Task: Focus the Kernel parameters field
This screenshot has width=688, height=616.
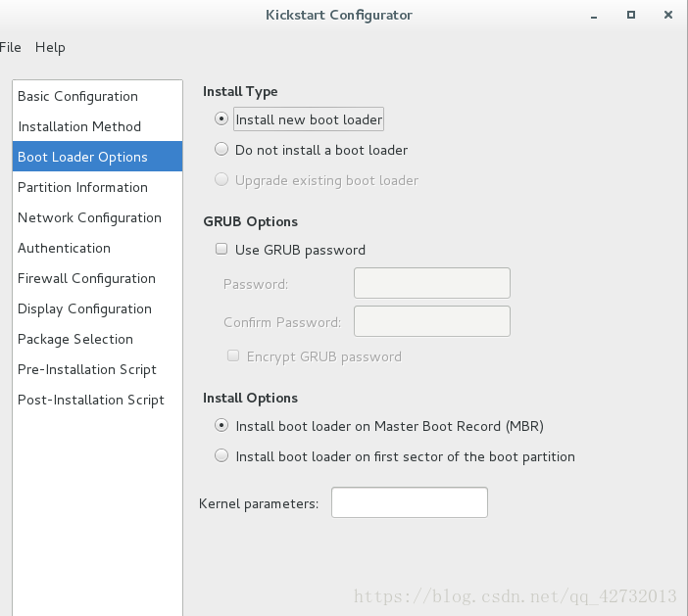Action: click(410, 502)
